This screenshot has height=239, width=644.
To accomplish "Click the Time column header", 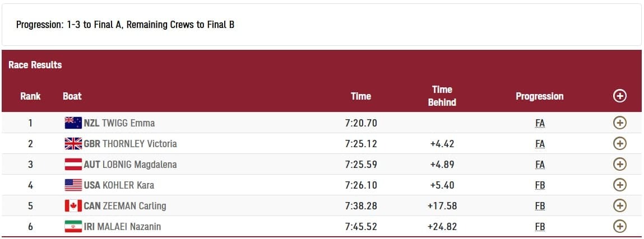I will click(360, 96).
